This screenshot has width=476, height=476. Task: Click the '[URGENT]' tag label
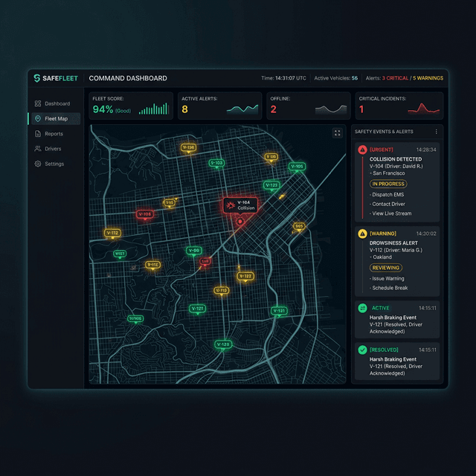click(382, 149)
